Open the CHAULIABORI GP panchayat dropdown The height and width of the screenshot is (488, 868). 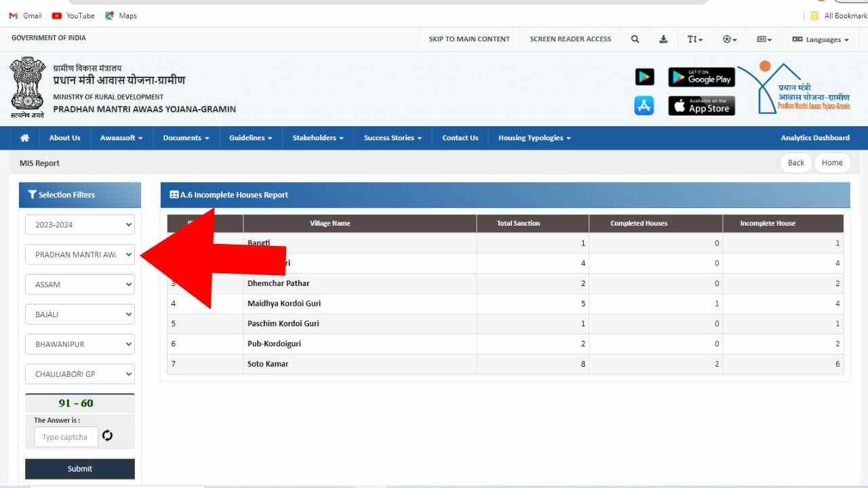point(80,374)
